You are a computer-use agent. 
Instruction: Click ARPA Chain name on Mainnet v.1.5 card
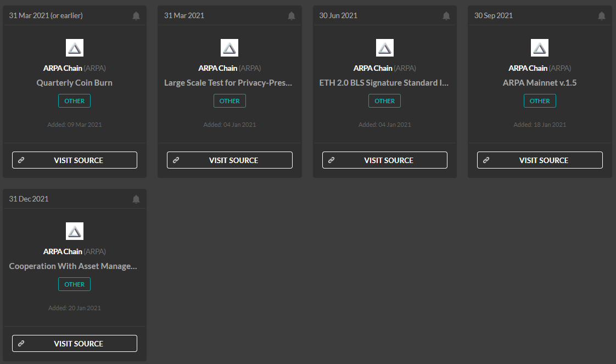(528, 68)
